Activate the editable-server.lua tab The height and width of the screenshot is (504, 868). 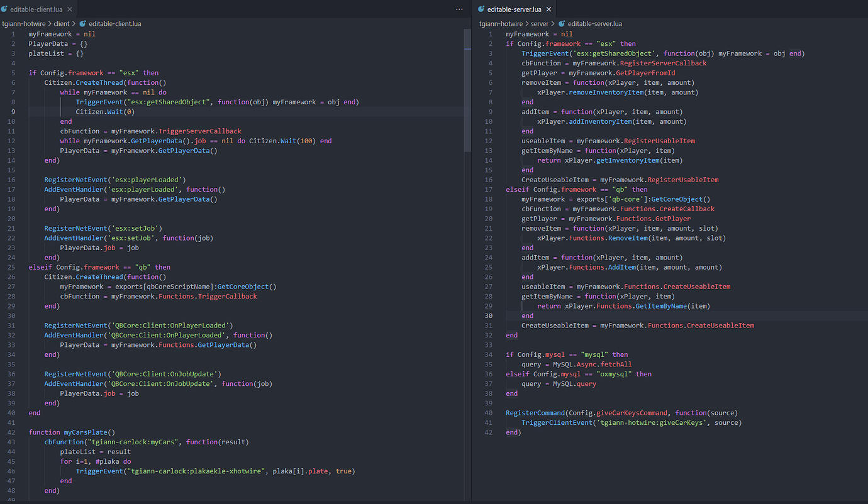pyautogui.click(x=514, y=9)
